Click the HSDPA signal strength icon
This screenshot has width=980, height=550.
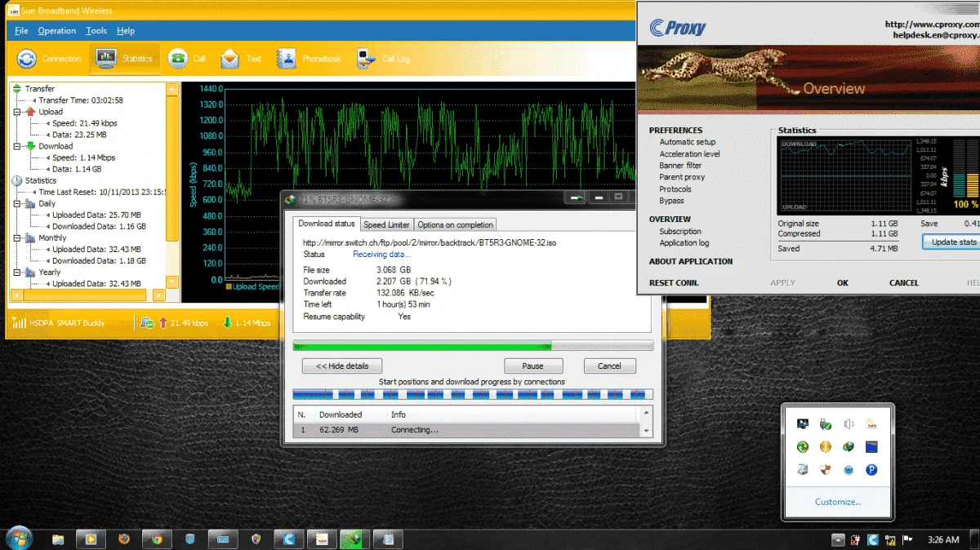[x=18, y=323]
